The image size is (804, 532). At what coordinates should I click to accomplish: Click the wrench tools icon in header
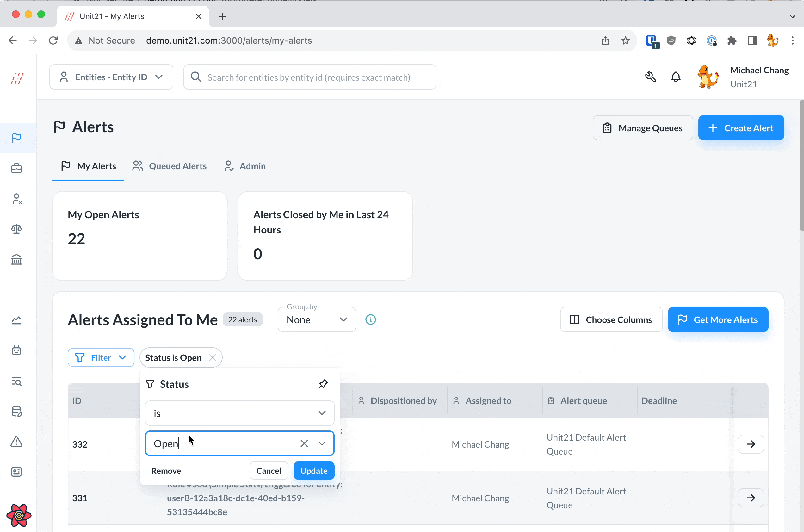(650, 77)
